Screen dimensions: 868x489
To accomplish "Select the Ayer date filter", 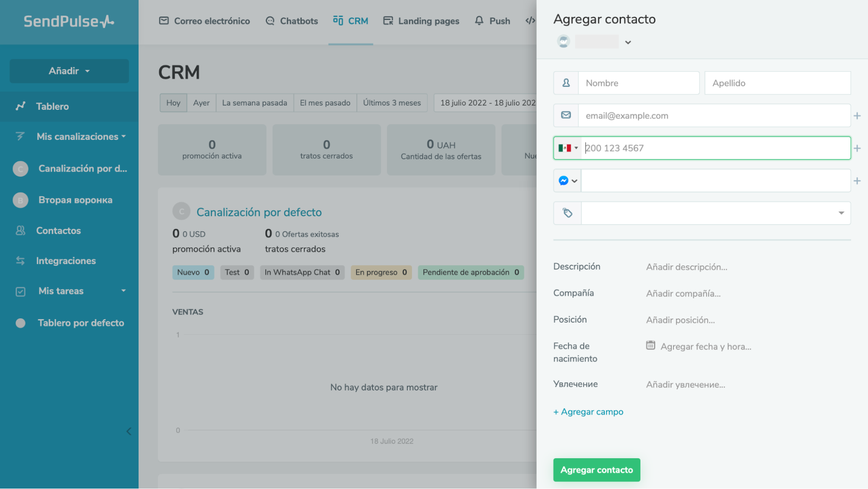I will [201, 103].
